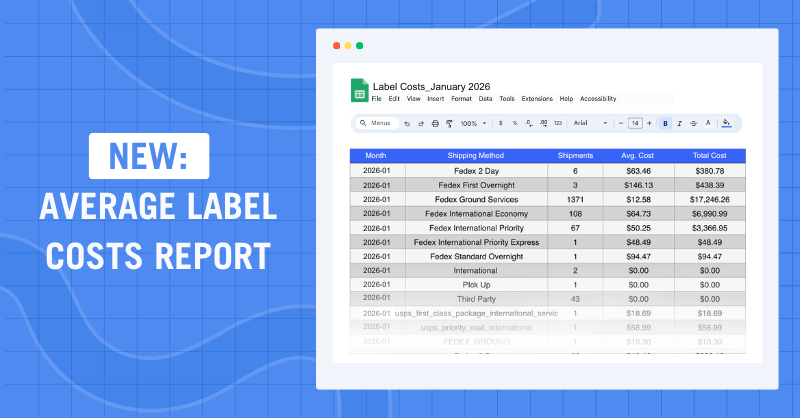Click the Menus search field
The height and width of the screenshot is (418, 800).
click(377, 123)
